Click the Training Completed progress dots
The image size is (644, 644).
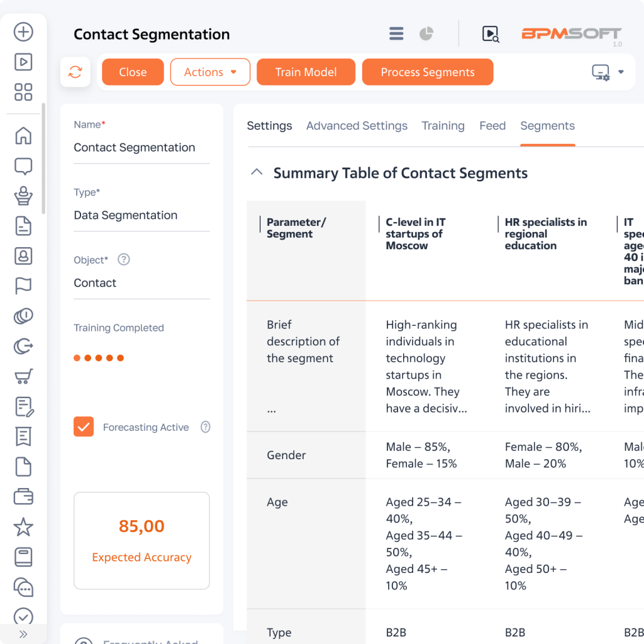[x=99, y=358]
